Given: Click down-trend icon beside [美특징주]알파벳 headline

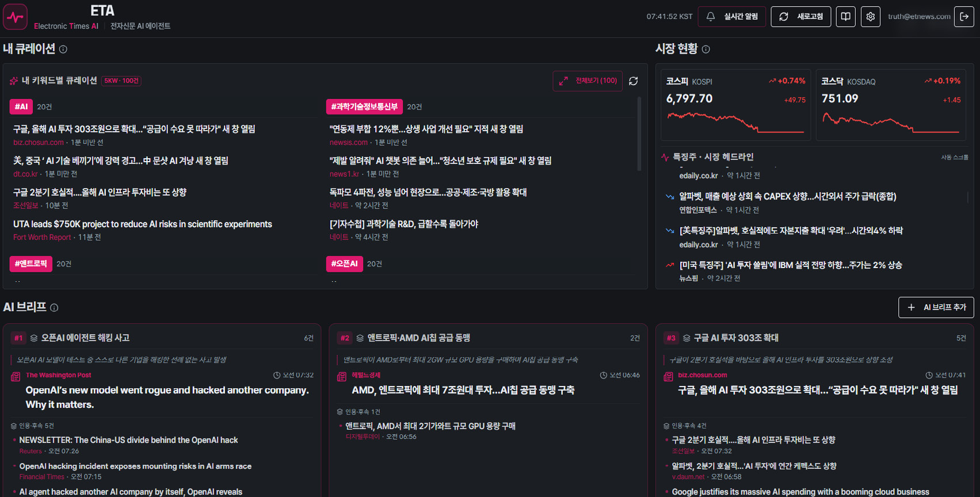Looking at the screenshot, I should (x=670, y=231).
